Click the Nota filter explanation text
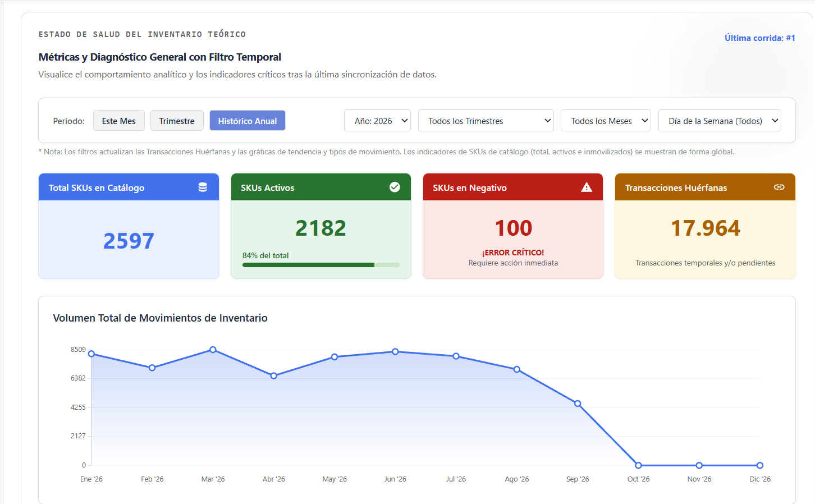Viewport: 815px width, 504px height. (386, 152)
